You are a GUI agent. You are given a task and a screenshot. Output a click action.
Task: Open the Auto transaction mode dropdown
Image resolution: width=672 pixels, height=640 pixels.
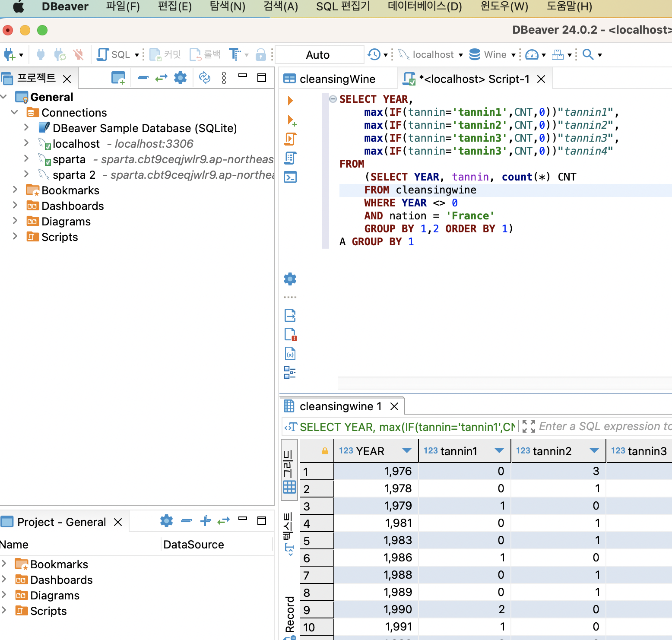pos(318,55)
